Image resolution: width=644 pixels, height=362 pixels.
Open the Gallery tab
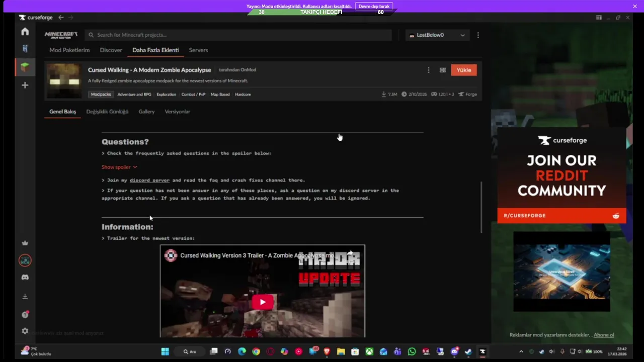tap(146, 112)
